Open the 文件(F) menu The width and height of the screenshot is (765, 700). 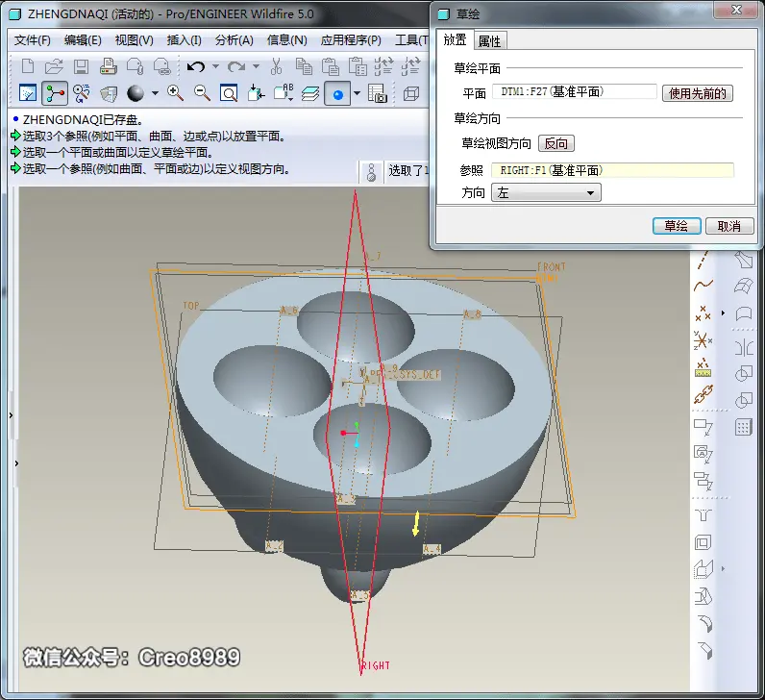(x=33, y=40)
